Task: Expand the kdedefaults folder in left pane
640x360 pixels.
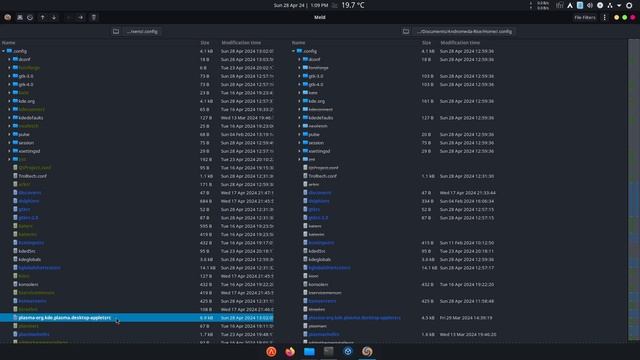Action: tap(9, 118)
